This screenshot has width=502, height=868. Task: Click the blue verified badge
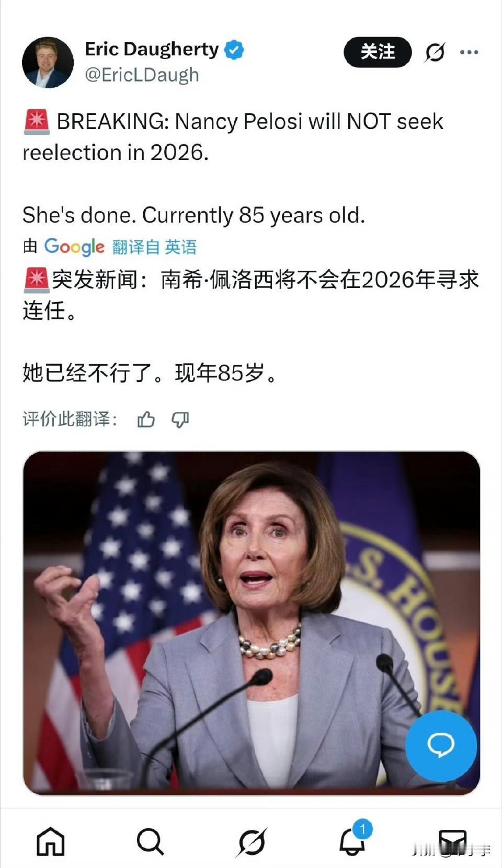point(234,50)
